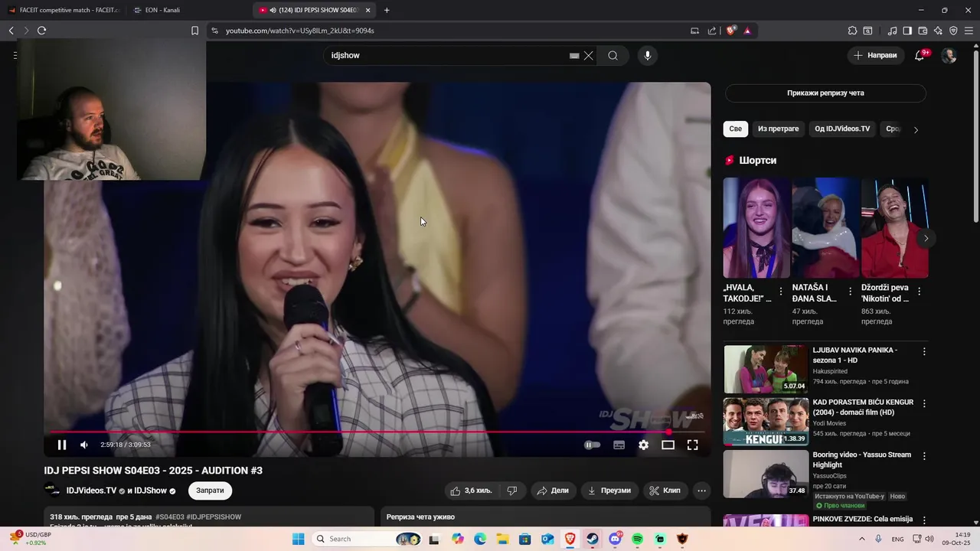Mute the video volume
Screen dimensions: 980x551
[x=84, y=445]
